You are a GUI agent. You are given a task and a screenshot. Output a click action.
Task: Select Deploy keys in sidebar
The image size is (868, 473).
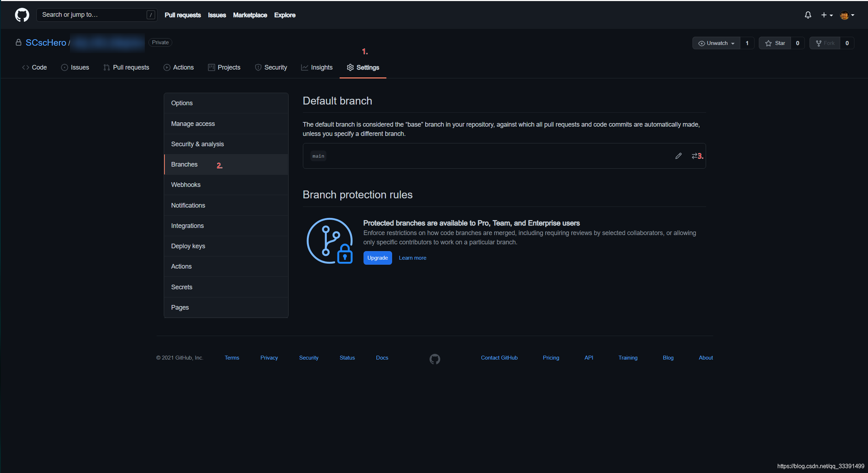point(226,246)
